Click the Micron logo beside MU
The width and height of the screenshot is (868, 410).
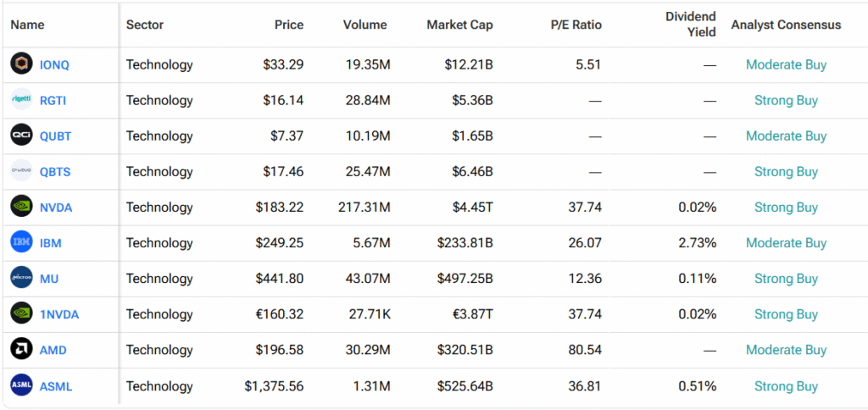(21, 278)
